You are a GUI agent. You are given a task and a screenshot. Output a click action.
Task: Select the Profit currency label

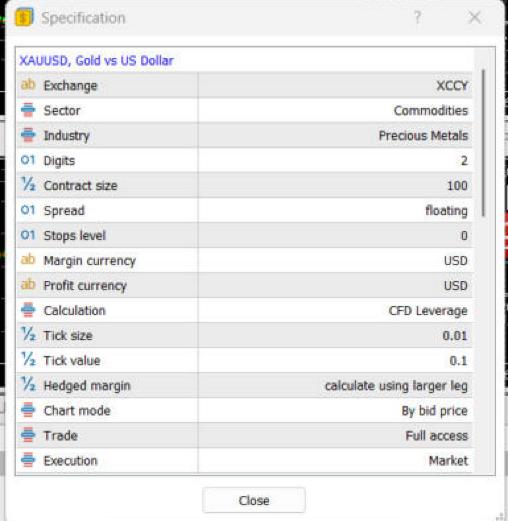[85, 286]
